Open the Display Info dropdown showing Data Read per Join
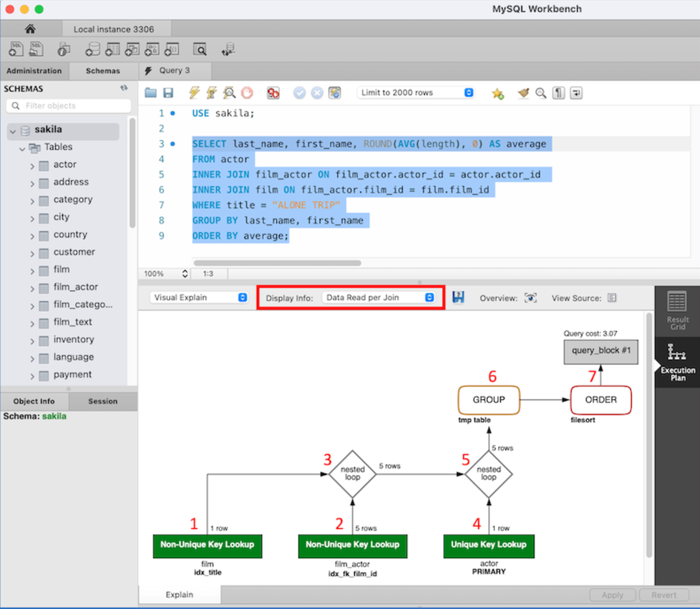Screen dimensions: 700x609 click(x=379, y=297)
